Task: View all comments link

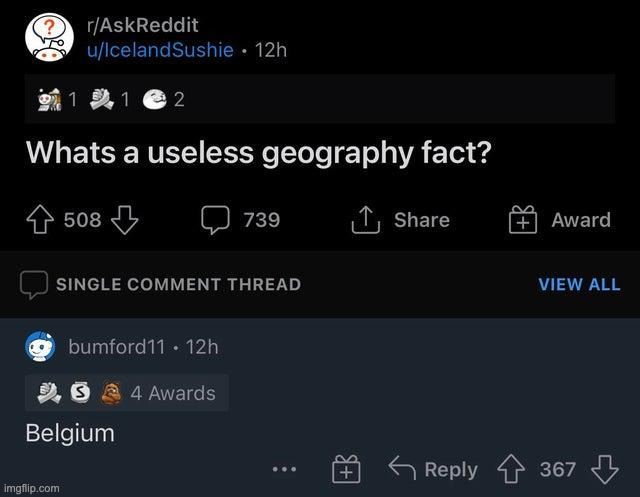Action: 579,284
